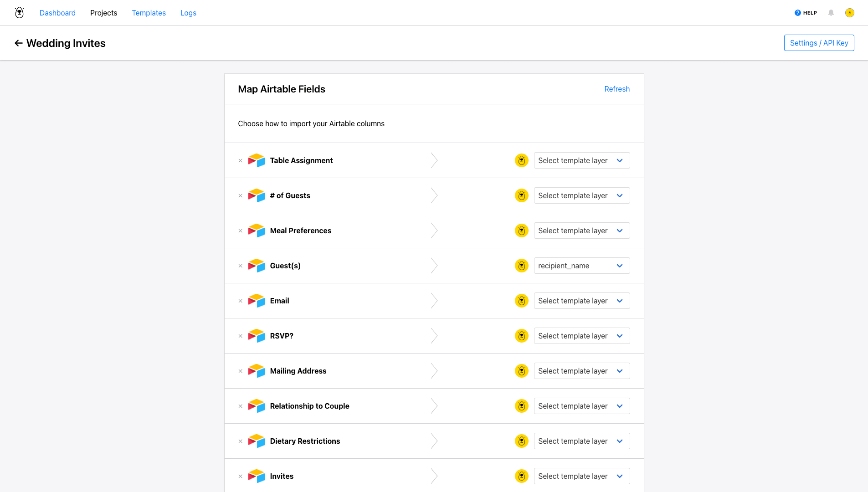Remove the Meal Preferences field mapping

tap(240, 231)
